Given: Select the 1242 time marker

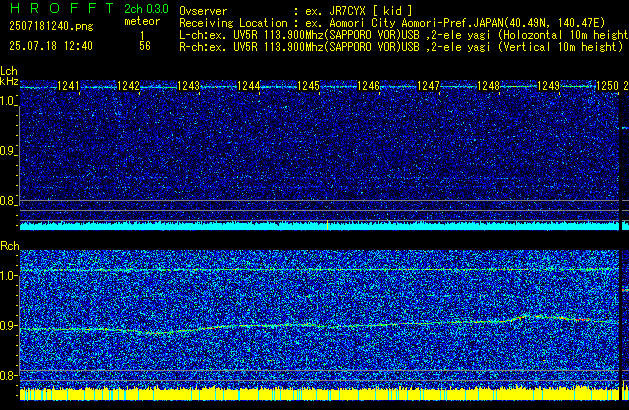Looking at the screenshot, I should pos(128,86).
